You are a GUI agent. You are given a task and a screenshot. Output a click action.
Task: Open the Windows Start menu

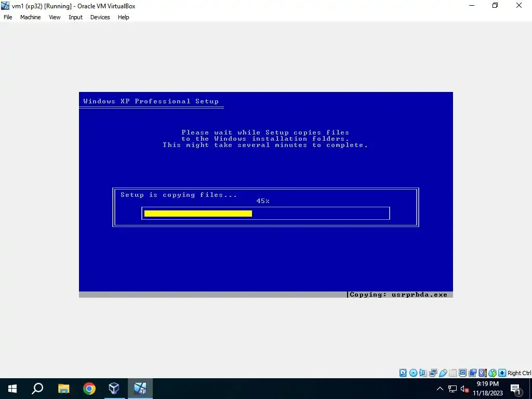click(x=12, y=389)
